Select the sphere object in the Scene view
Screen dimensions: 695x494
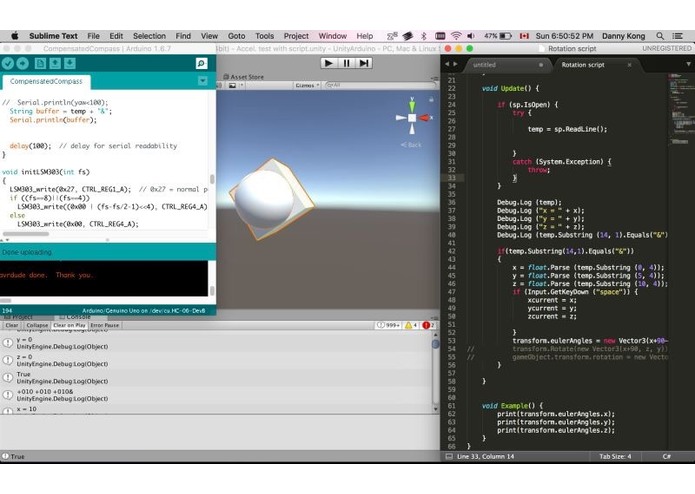(x=264, y=198)
